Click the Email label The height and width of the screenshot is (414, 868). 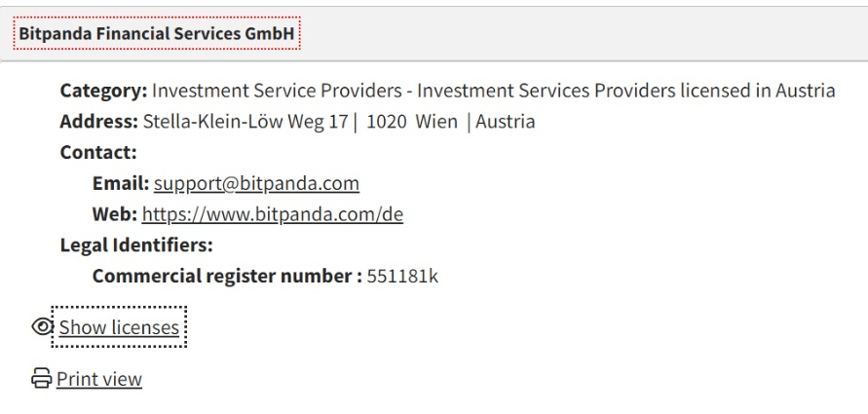coord(120,183)
